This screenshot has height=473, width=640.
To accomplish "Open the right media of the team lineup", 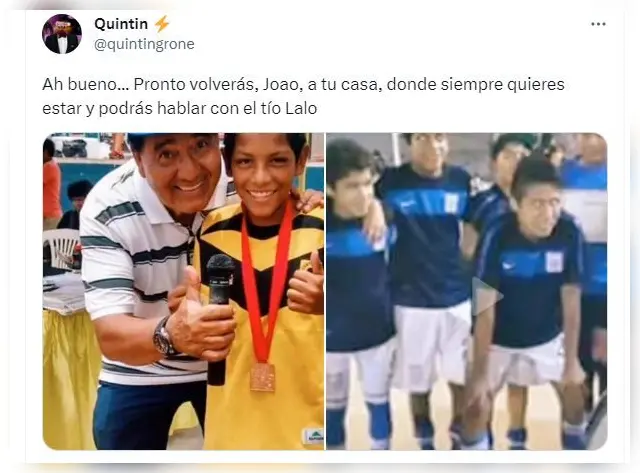I will [x=467, y=291].
